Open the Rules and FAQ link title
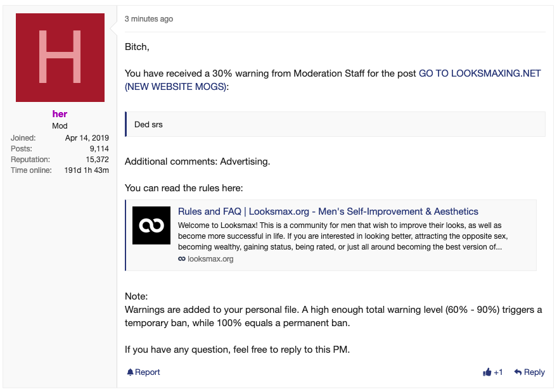The width and height of the screenshot is (557, 392). [x=328, y=212]
